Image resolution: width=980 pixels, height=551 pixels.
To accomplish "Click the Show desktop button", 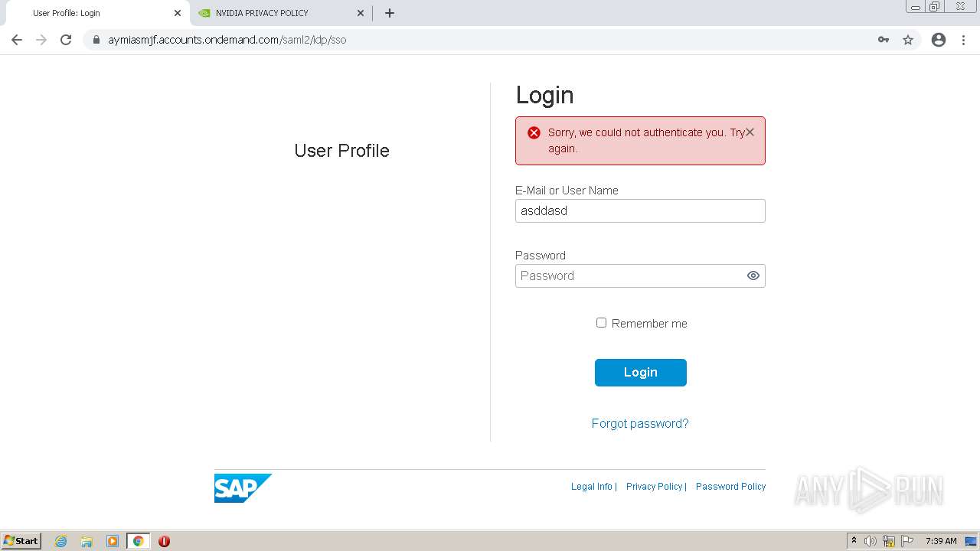I will click(x=971, y=541).
